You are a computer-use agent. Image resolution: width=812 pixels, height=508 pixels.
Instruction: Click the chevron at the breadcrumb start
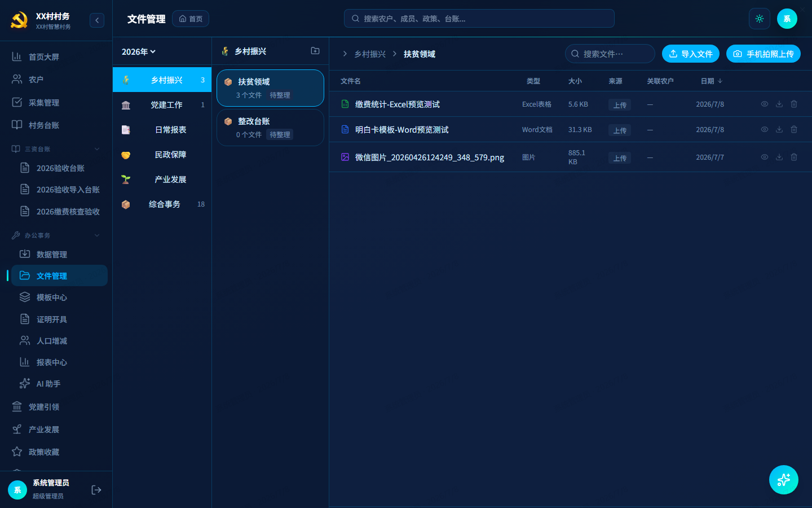(x=345, y=54)
